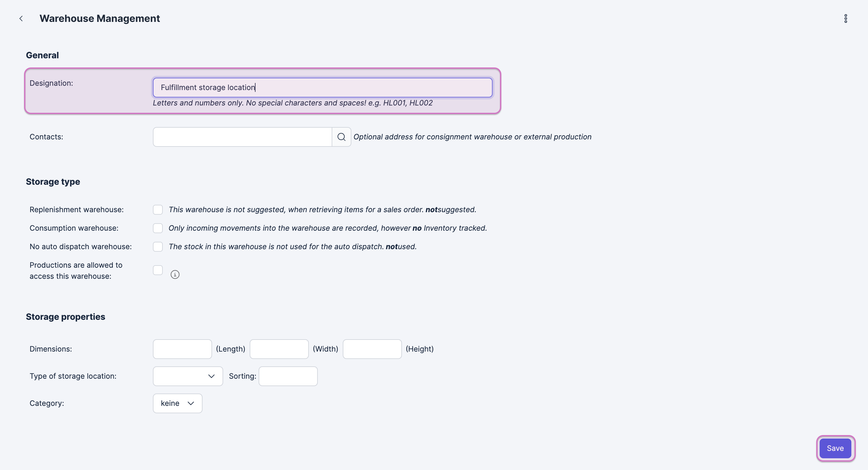Click the Storage type section heading
The image size is (868, 470).
pos(53,182)
